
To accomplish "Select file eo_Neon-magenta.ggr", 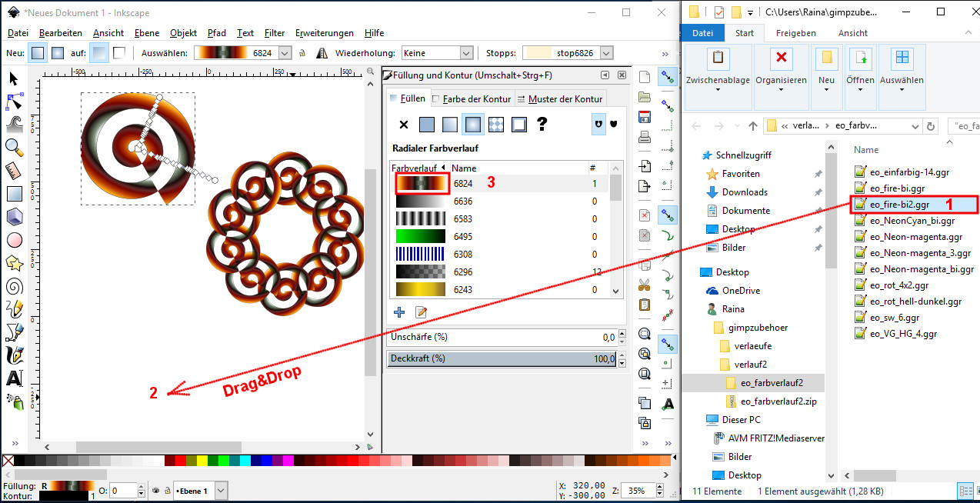I will pyautogui.click(x=915, y=237).
